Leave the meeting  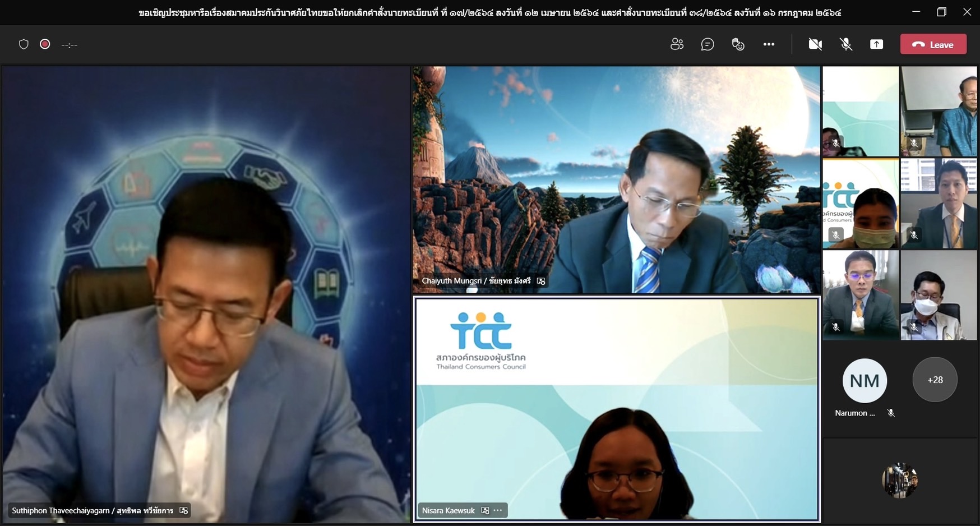[933, 44]
